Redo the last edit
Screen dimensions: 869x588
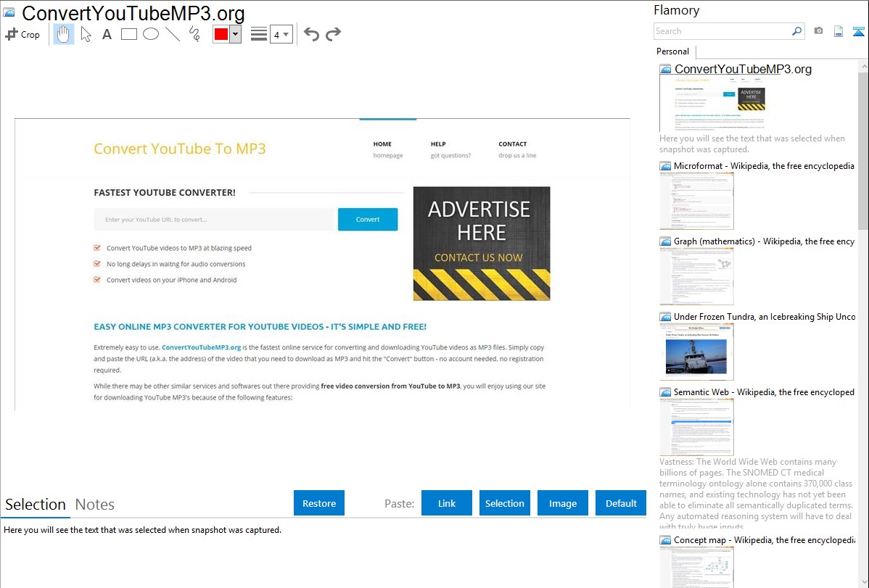coord(333,34)
